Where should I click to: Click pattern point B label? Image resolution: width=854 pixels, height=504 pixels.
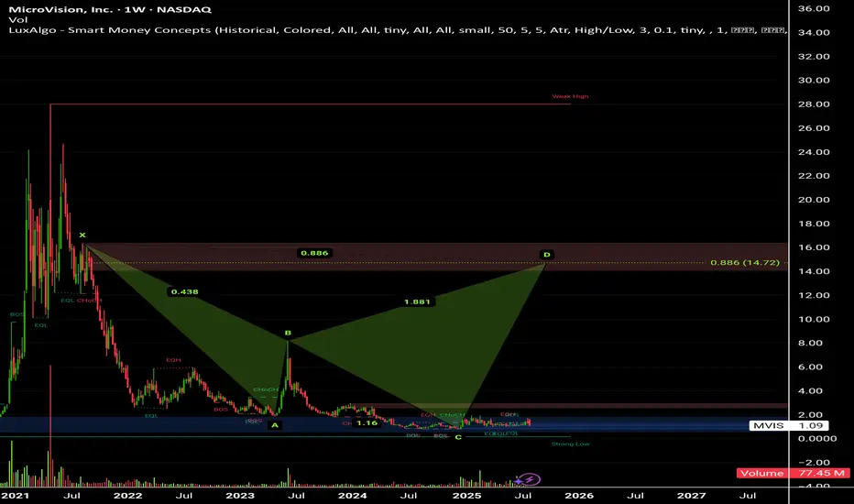pyautogui.click(x=288, y=333)
